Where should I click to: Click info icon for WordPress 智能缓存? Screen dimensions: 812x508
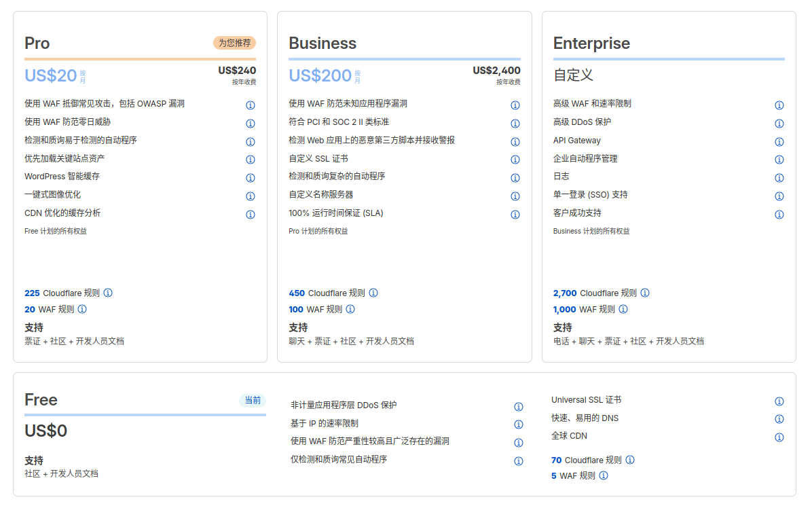(250, 178)
